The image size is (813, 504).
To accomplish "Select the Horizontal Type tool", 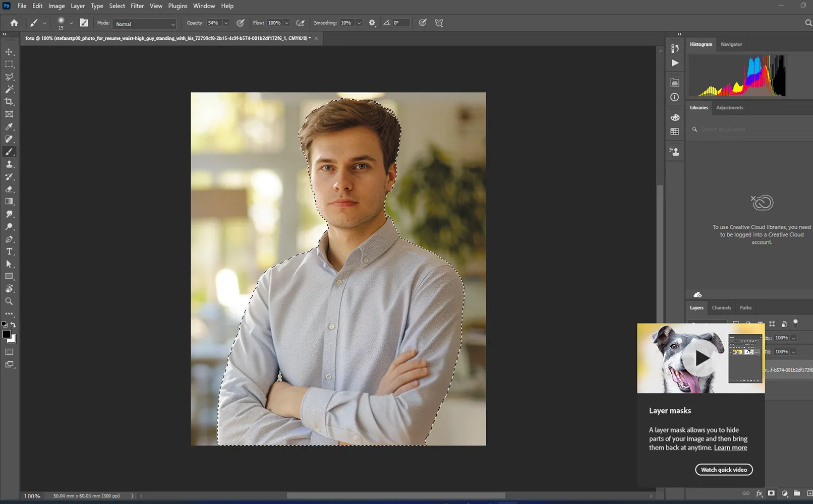I will [x=9, y=251].
